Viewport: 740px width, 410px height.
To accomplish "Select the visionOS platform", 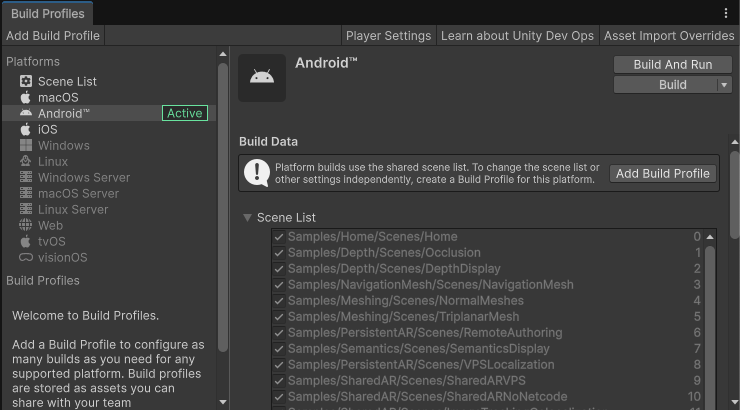I will tap(109, 258).
